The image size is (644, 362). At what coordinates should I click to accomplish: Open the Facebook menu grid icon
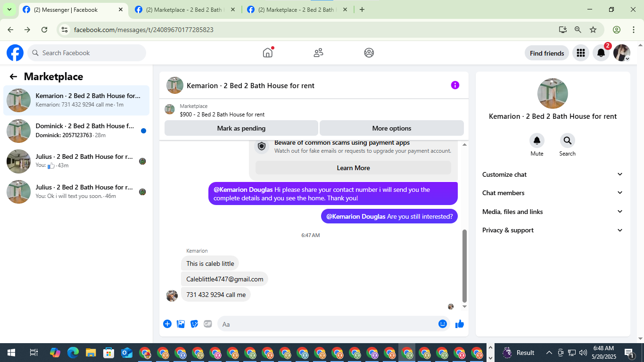click(x=581, y=53)
